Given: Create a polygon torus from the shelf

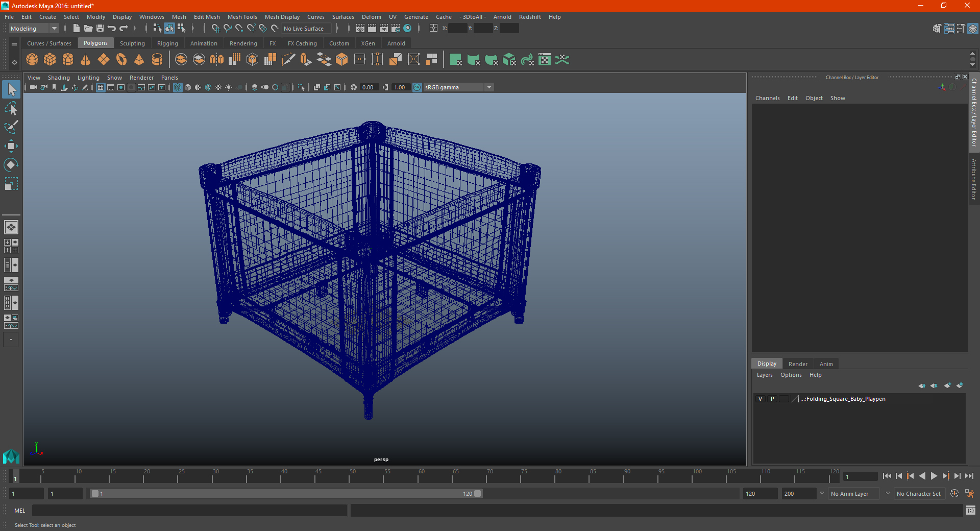Looking at the screenshot, I should [x=121, y=59].
